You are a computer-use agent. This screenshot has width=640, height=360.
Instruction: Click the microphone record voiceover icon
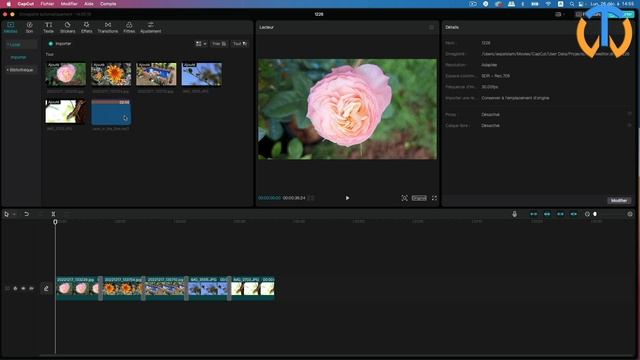click(x=514, y=214)
